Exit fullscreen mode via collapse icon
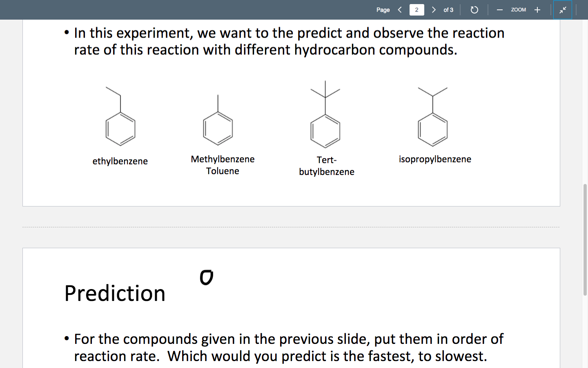 563,10
